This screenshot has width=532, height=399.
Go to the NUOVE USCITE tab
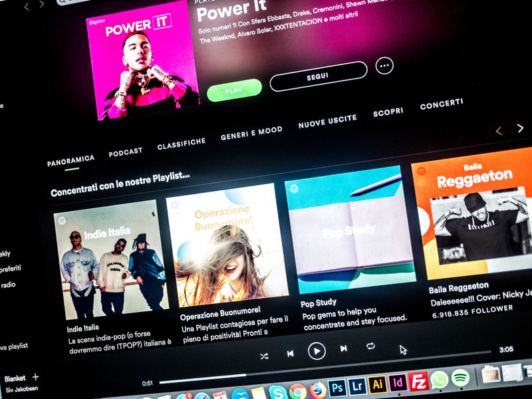coord(327,121)
